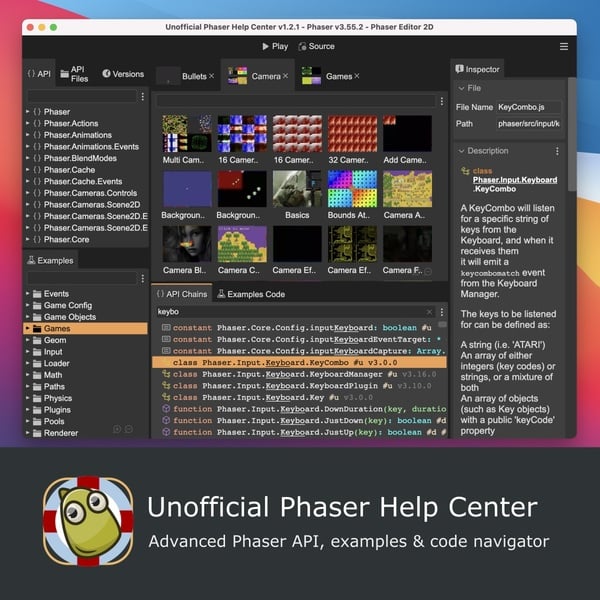Open the 32 Camer example thumbnail
The width and height of the screenshot is (600, 600).
(x=352, y=134)
